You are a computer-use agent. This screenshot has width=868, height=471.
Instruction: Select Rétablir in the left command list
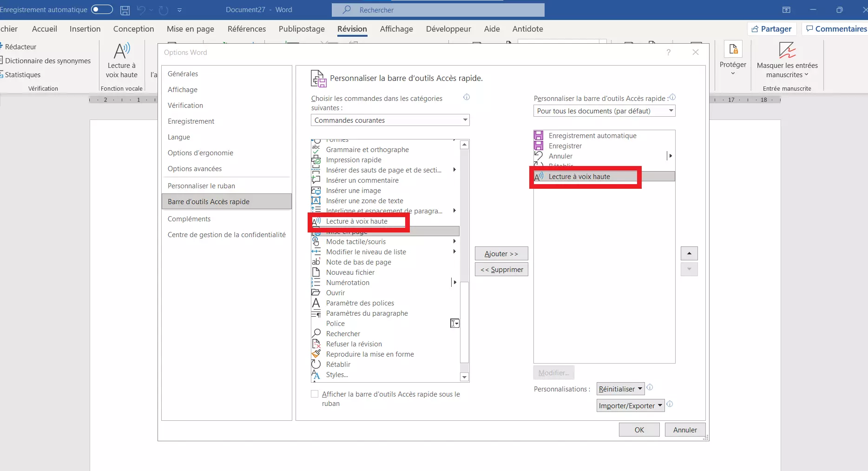coord(385,365)
